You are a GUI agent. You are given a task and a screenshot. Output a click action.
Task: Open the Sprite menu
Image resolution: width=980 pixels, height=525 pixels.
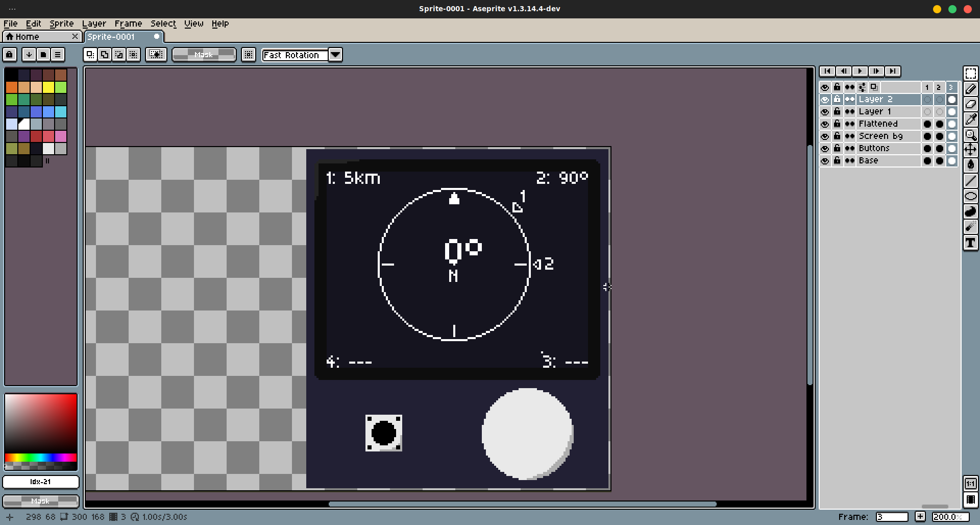(61, 23)
